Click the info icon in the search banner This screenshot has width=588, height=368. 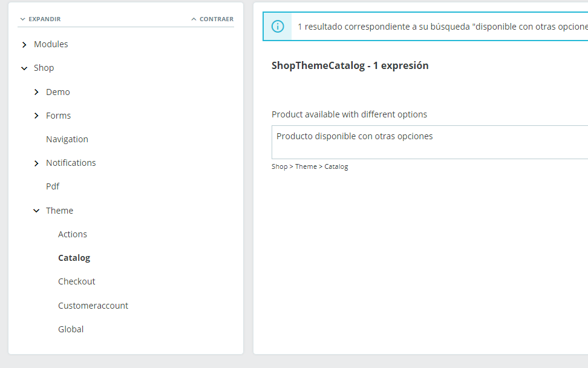pyautogui.click(x=278, y=27)
